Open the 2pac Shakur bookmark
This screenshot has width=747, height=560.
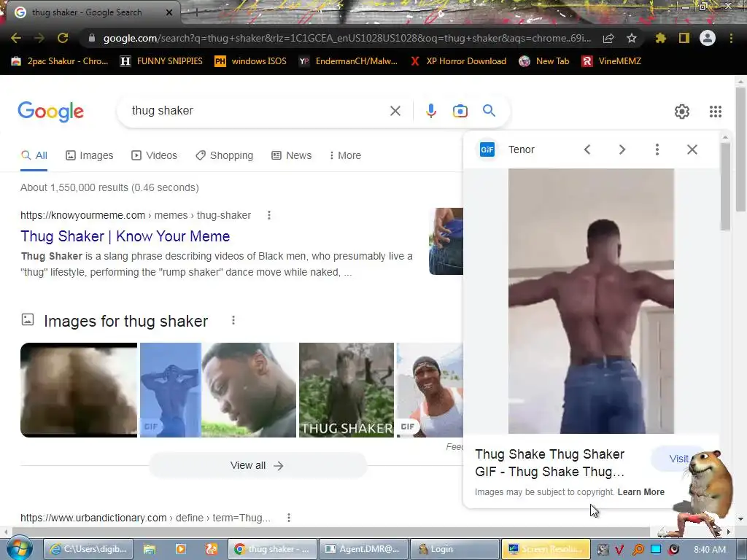point(60,61)
